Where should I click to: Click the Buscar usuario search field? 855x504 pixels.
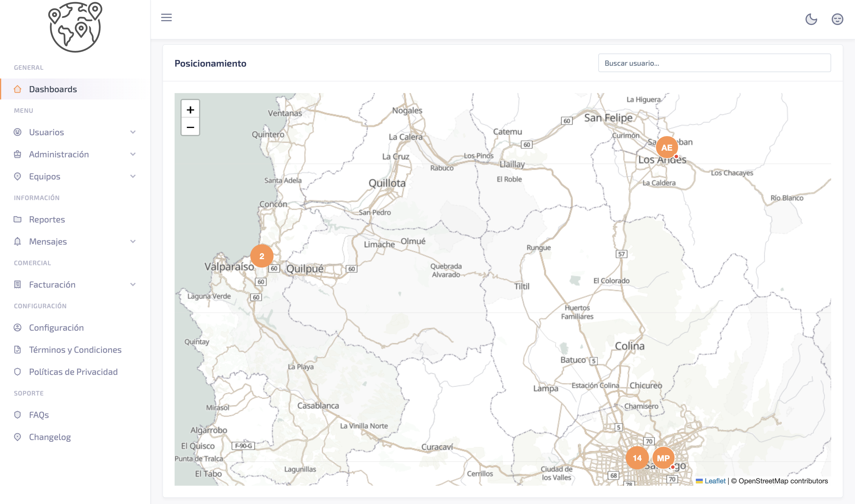point(714,63)
